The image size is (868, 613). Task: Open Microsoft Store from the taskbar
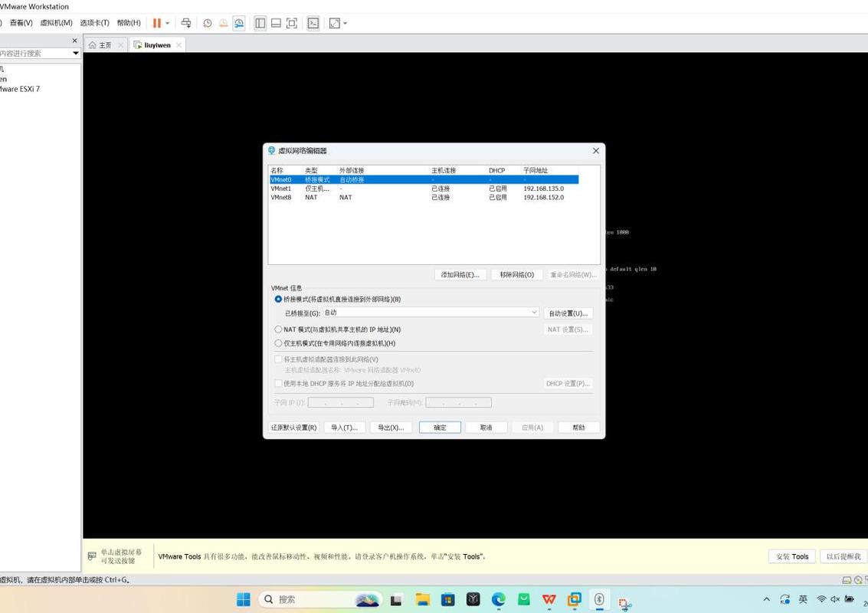click(x=448, y=599)
